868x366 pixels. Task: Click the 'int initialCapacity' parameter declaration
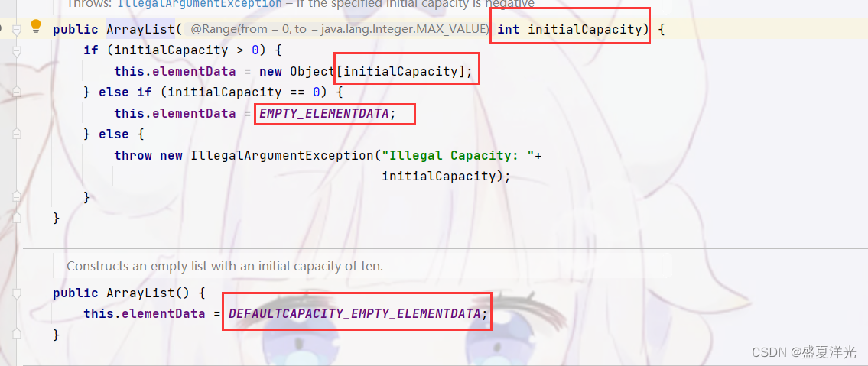click(x=569, y=29)
